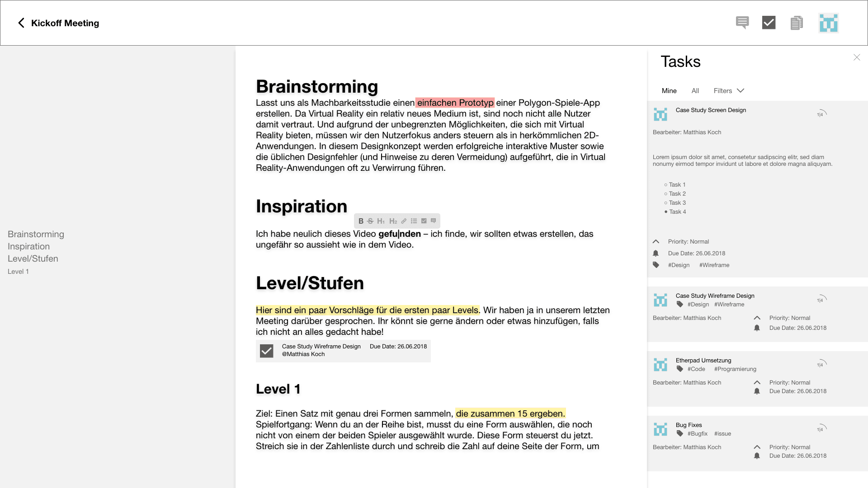Image resolution: width=868 pixels, height=488 pixels.
Task: Click the grid/dashboard icon top right
Action: tap(829, 23)
